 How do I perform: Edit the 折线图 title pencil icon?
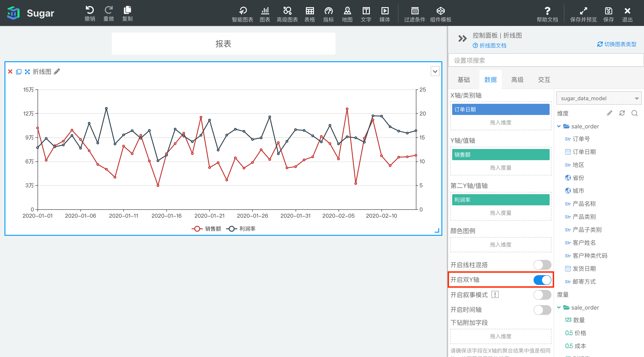click(57, 72)
